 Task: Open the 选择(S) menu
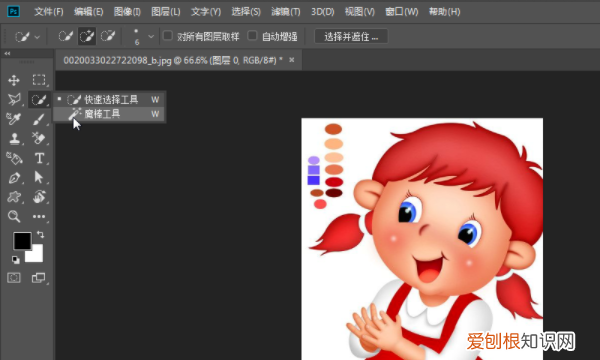tap(246, 12)
